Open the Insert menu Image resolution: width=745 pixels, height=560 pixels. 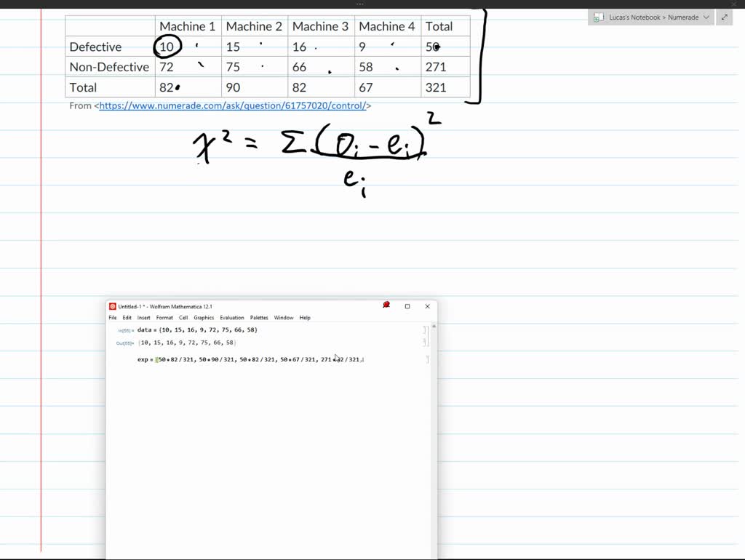coord(144,318)
